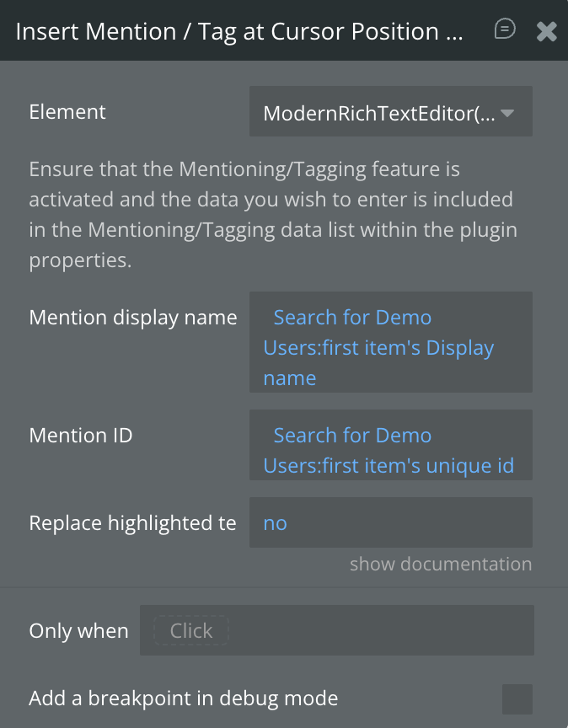This screenshot has height=728, width=568.
Task: Select the 'Element' field label
Action: (x=67, y=112)
